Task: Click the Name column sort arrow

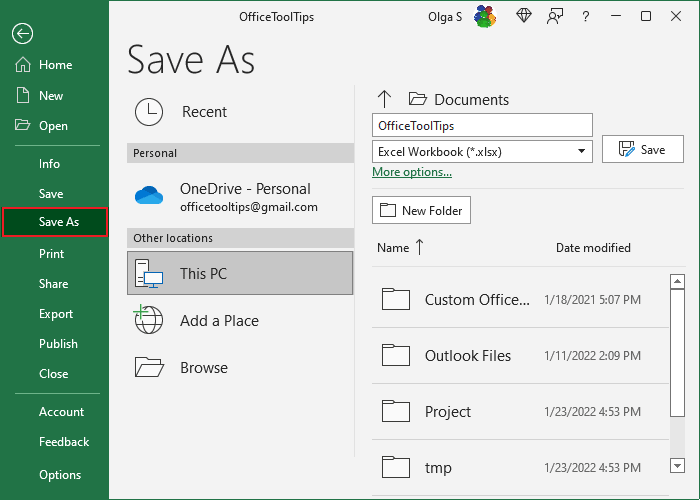Action: coord(419,247)
